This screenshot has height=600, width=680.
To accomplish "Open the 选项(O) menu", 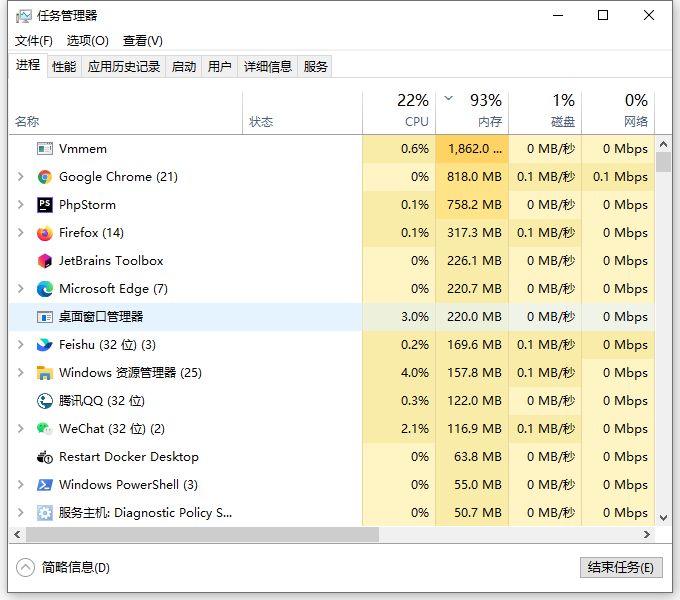I will click(88, 41).
